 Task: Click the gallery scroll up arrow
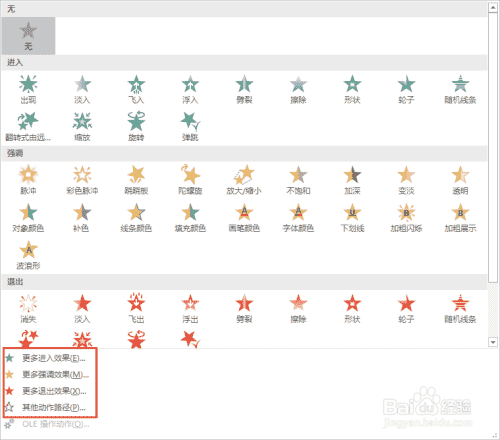tap(493, 7)
